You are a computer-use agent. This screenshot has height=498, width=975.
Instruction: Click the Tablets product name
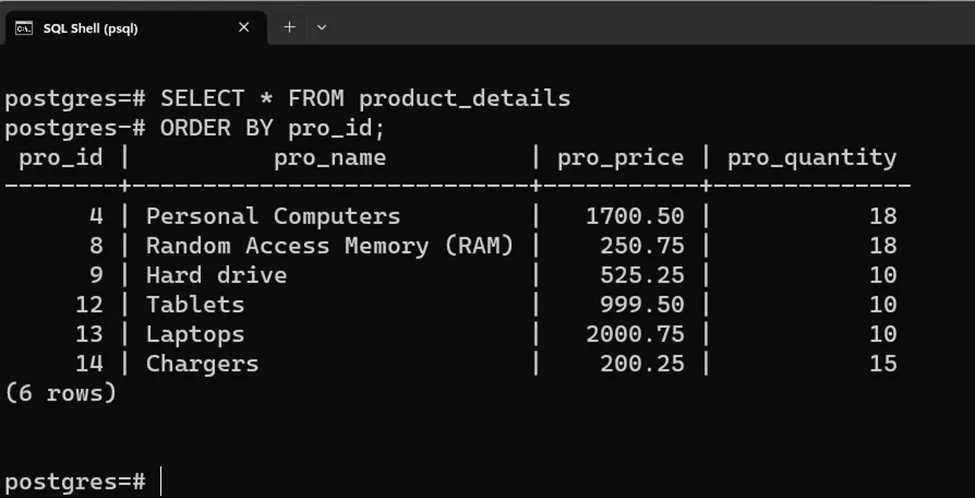195,305
